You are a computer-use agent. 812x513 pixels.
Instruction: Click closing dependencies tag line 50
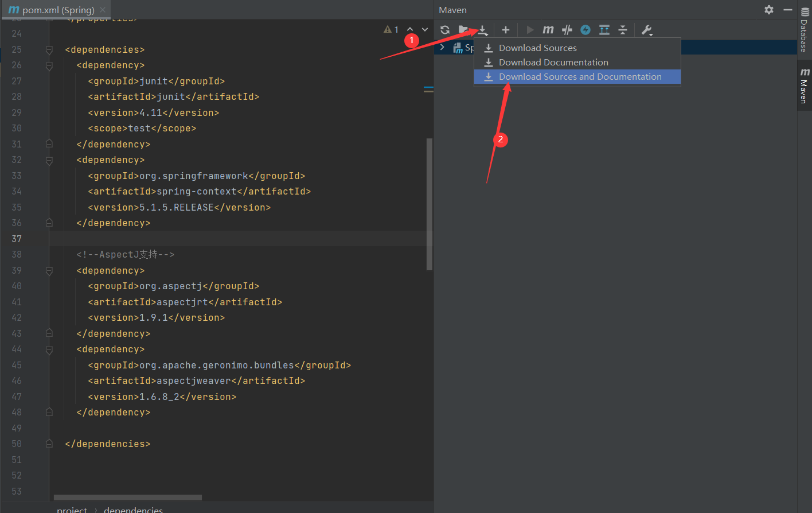click(x=108, y=444)
